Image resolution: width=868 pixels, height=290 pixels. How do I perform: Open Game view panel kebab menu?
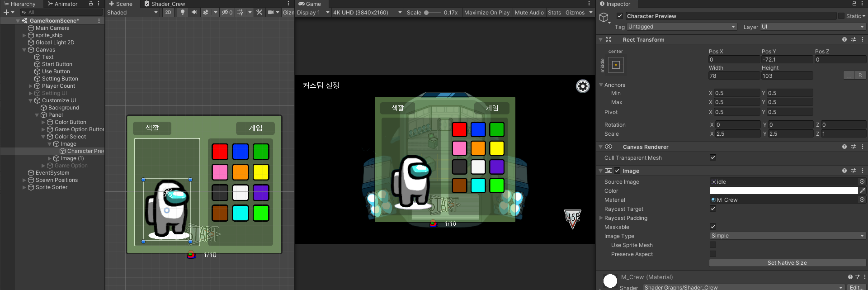point(589,4)
